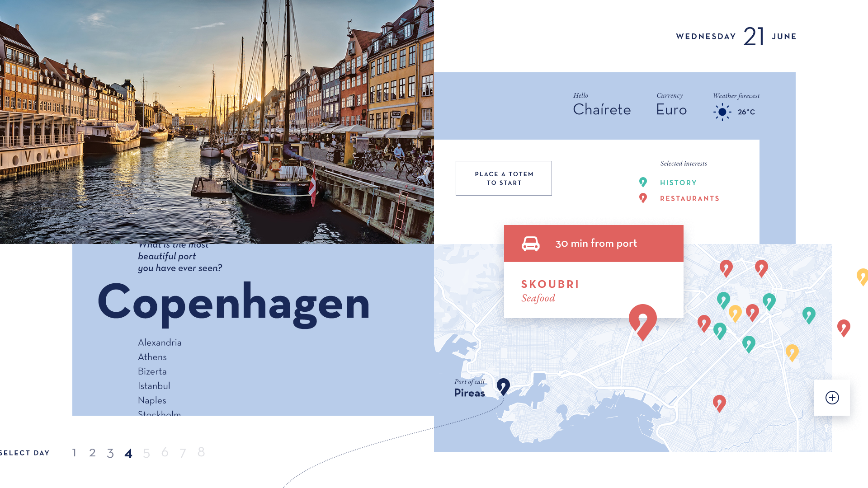Select the red pin near map bottom
The height and width of the screenshot is (488, 868).
tap(719, 404)
